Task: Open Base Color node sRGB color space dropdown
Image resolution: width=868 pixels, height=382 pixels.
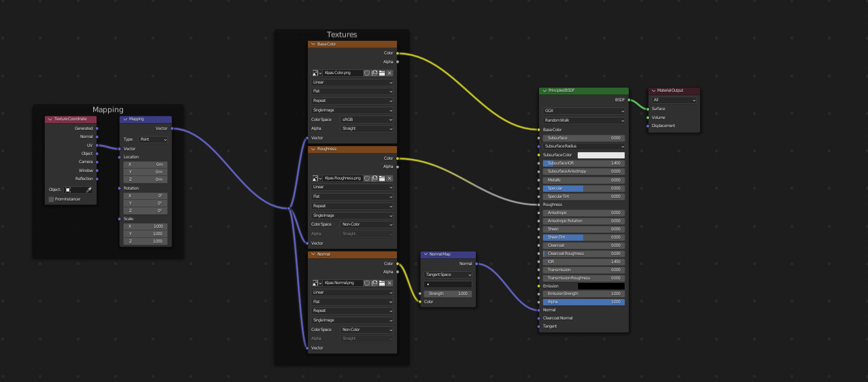Action: [x=367, y=119]
